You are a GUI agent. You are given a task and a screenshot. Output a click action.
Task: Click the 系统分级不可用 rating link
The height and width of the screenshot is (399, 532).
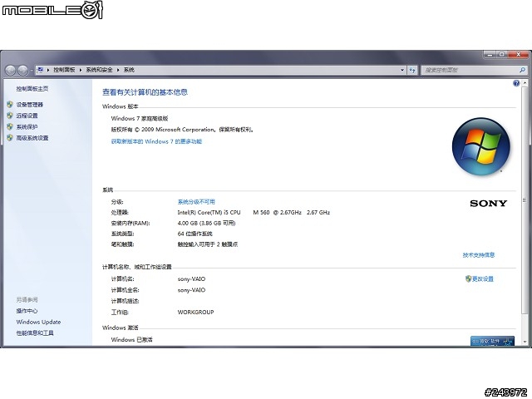(x=196, y=202)
